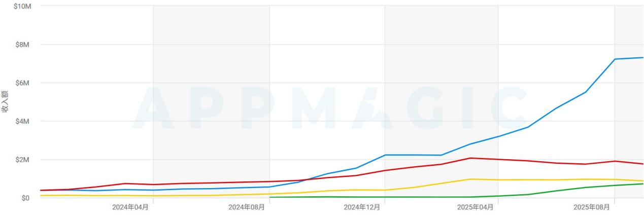The image size is (644, 219).
Task: Click the 2024年12月 x-axis label
Action: (362, 207)
